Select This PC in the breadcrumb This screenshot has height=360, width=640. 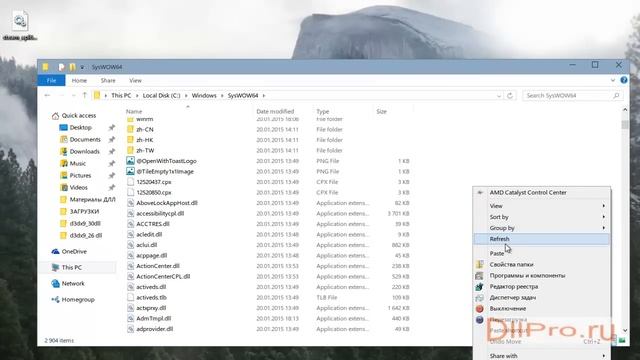121,95
